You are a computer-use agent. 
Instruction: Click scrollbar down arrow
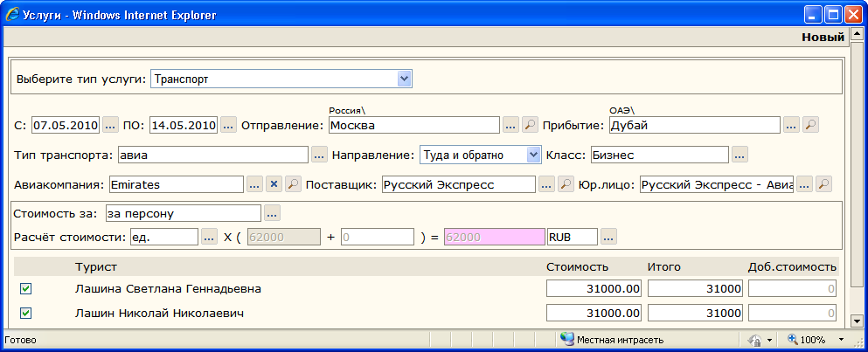(x=857, y=321)
